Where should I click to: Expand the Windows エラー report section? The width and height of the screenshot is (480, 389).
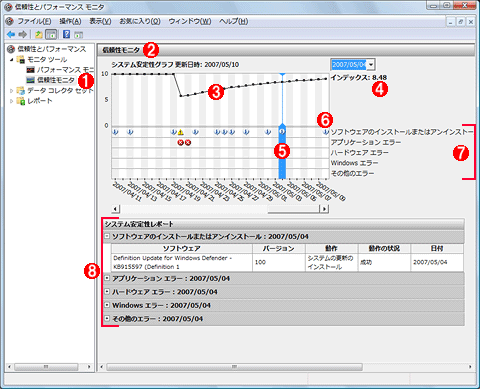click(x=107, y=305)
